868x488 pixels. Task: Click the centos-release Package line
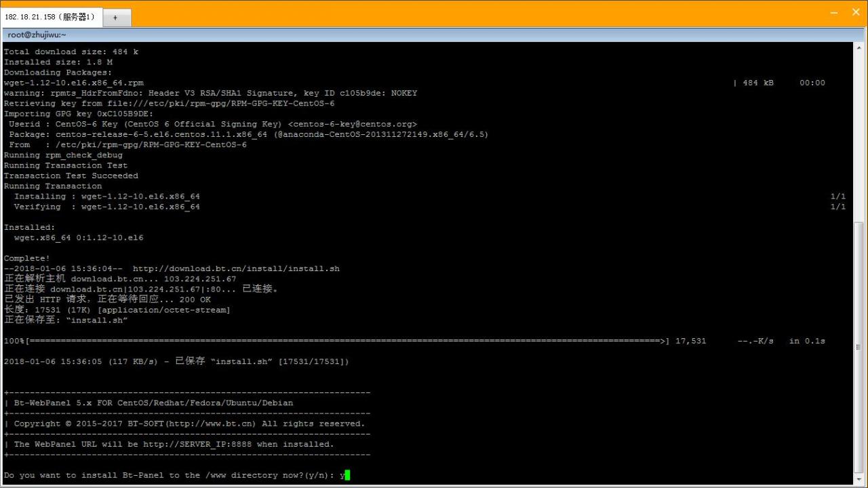coord(248,134)
